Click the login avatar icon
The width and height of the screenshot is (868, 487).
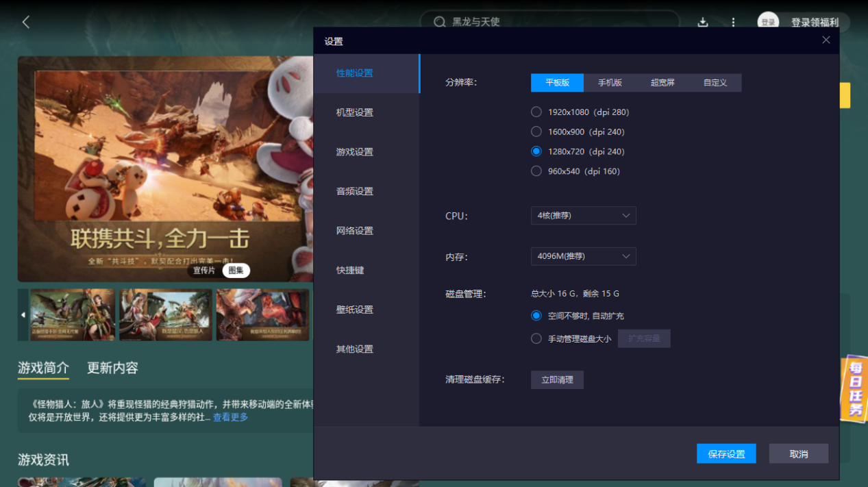point(768,22)
